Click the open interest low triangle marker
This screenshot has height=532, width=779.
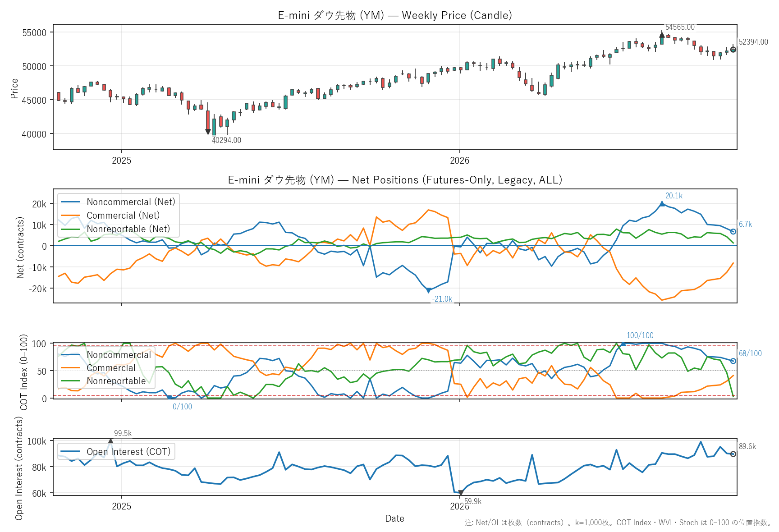(460, 493)
